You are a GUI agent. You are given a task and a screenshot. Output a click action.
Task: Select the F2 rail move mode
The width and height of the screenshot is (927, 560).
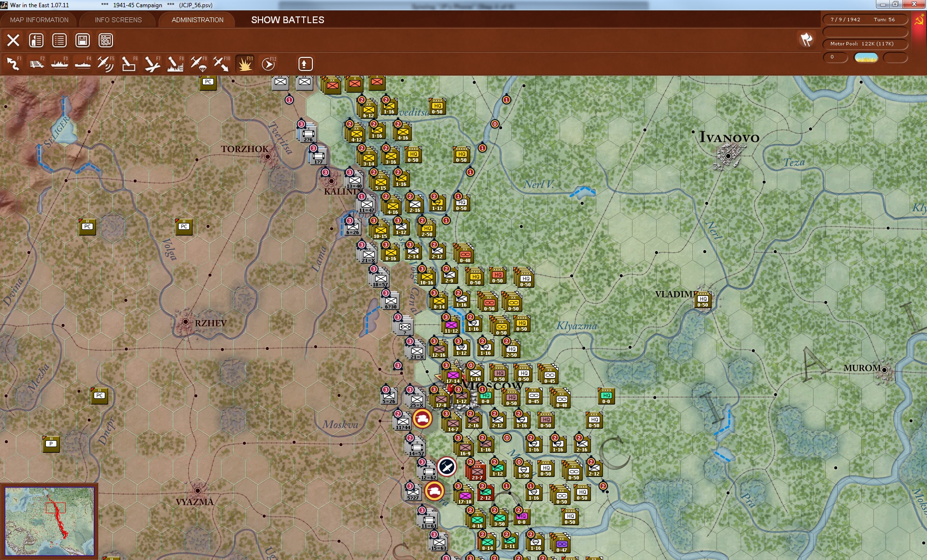point(36,64)
